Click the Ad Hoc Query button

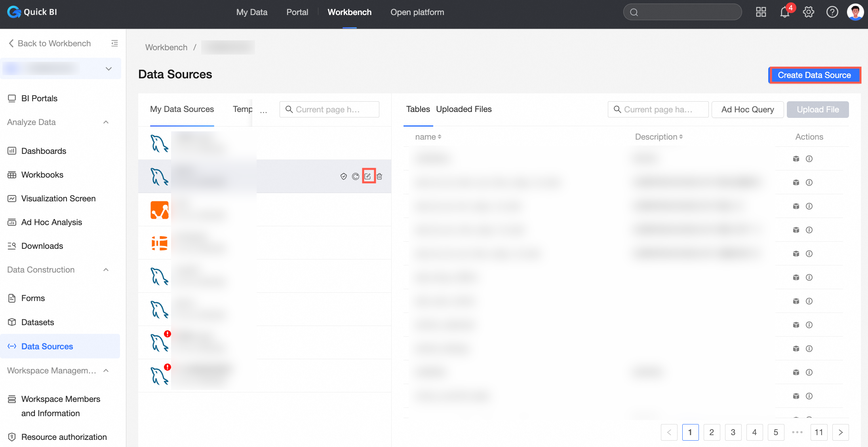tap(747, 110)
